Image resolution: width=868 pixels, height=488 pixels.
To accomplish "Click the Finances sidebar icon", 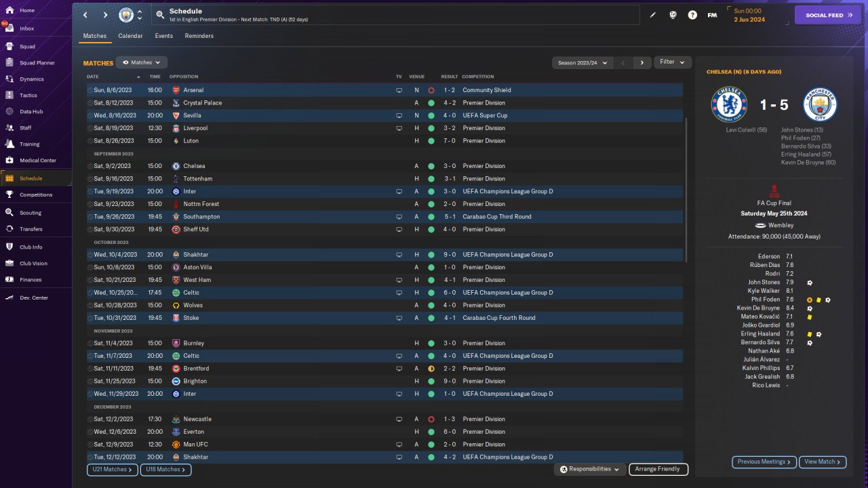I will click(10, 279).
